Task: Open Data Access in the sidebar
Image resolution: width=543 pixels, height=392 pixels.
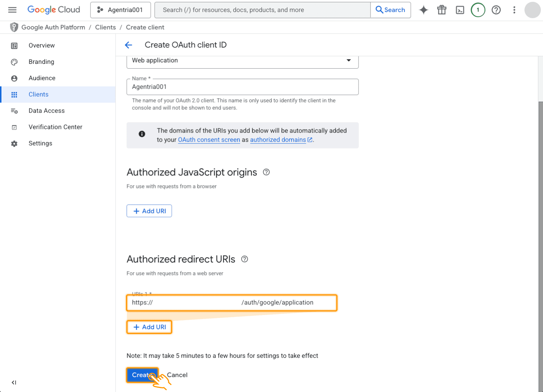Action: point(58,111)
